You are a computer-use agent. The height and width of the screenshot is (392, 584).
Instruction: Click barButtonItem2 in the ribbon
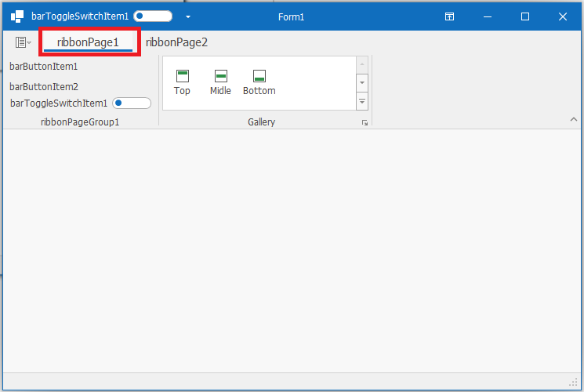[44, 86]
